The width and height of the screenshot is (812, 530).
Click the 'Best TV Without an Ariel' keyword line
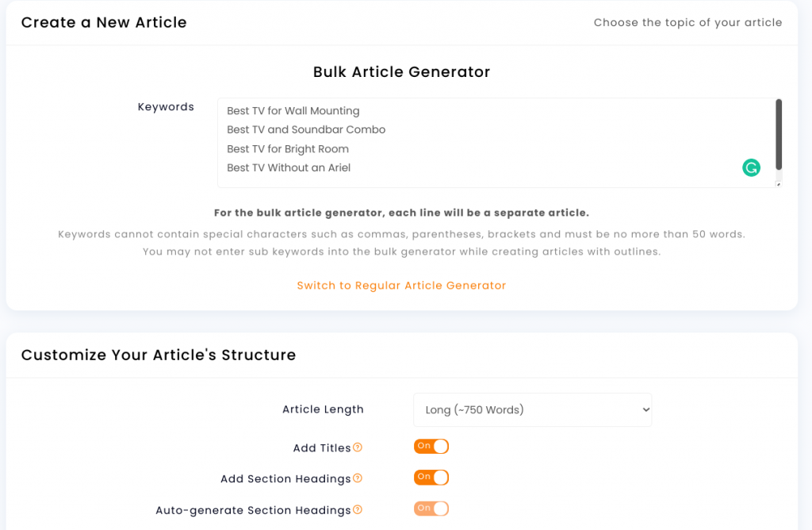[289, 168]
